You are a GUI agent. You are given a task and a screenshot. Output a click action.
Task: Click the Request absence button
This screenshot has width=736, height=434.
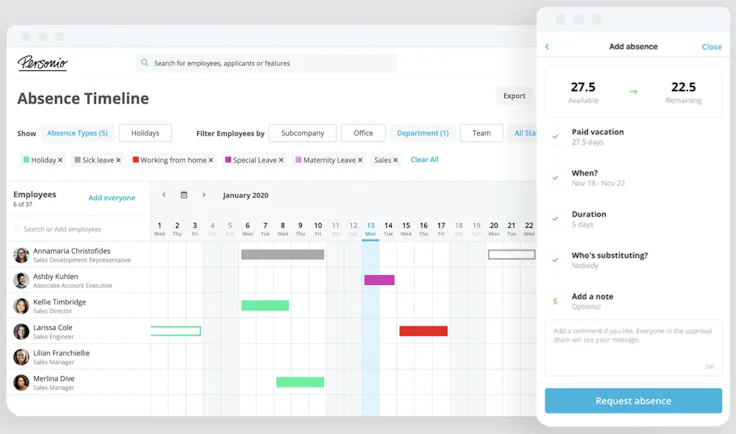coord(633,401)
